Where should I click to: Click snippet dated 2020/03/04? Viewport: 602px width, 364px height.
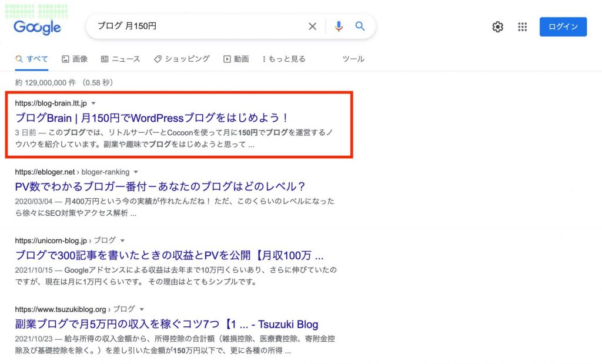pyautogui.click(x=175, y=207)
